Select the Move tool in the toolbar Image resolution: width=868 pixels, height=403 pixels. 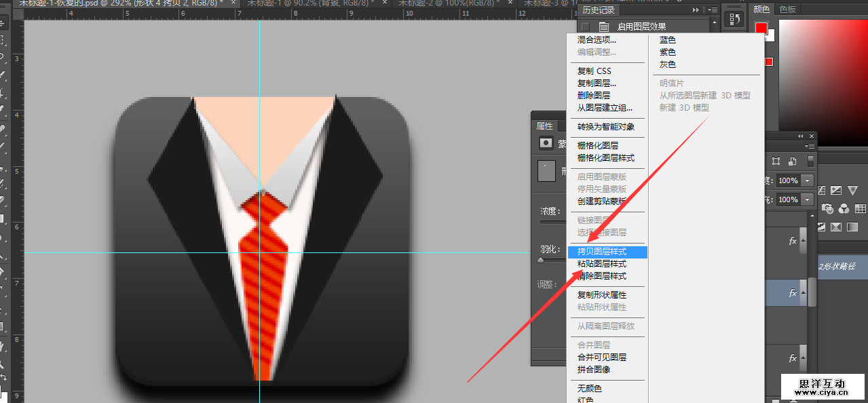[3, 23]
